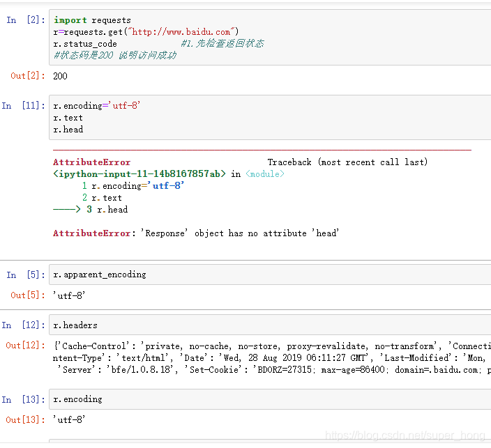Click the Out[13] 'utf-8' output value

pos(69,420)
